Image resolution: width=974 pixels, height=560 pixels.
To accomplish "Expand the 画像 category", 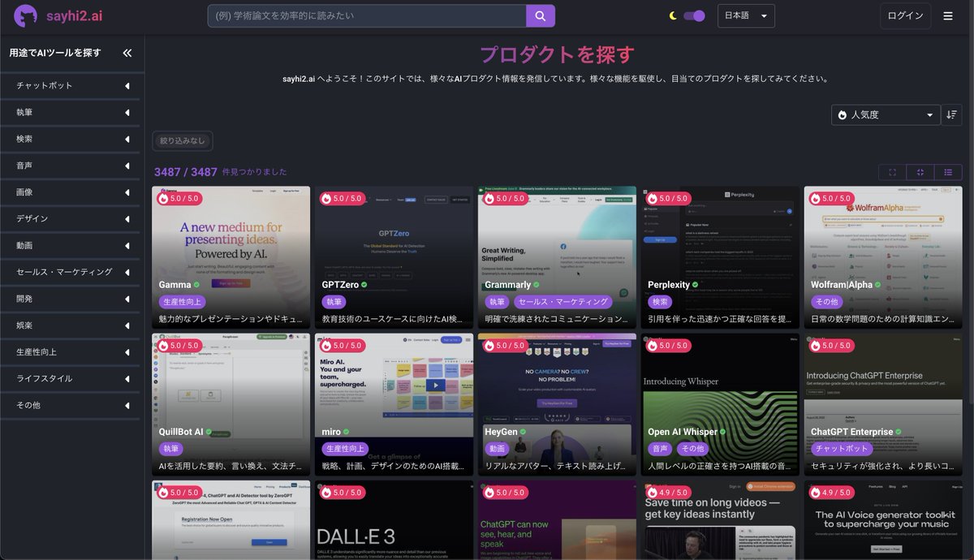I will coord(72,192).
